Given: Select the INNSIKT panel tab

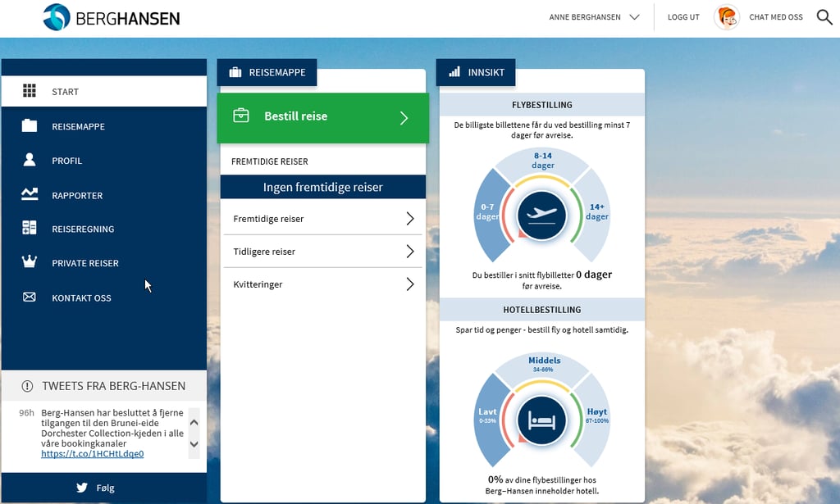Looking at the screenshot, I should 476,72.
